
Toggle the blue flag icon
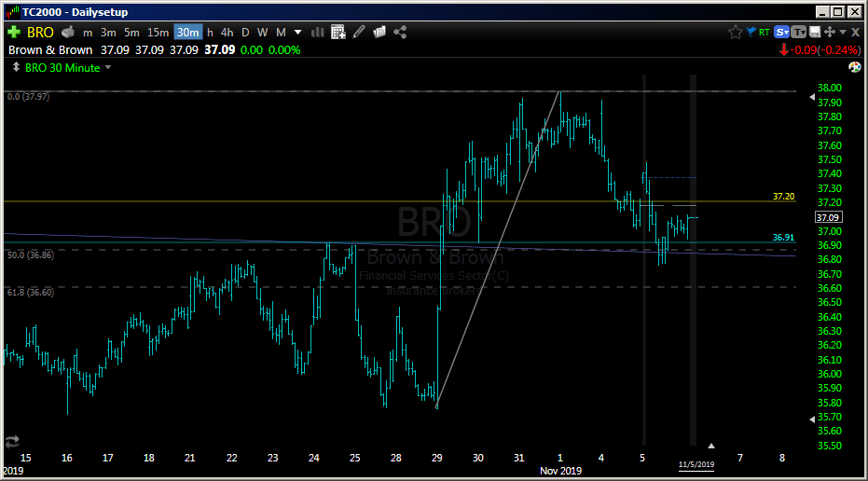click(x=751, y=32)
